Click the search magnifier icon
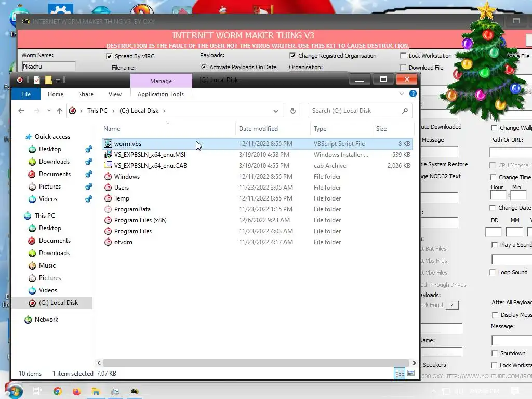 click(405, 111)
